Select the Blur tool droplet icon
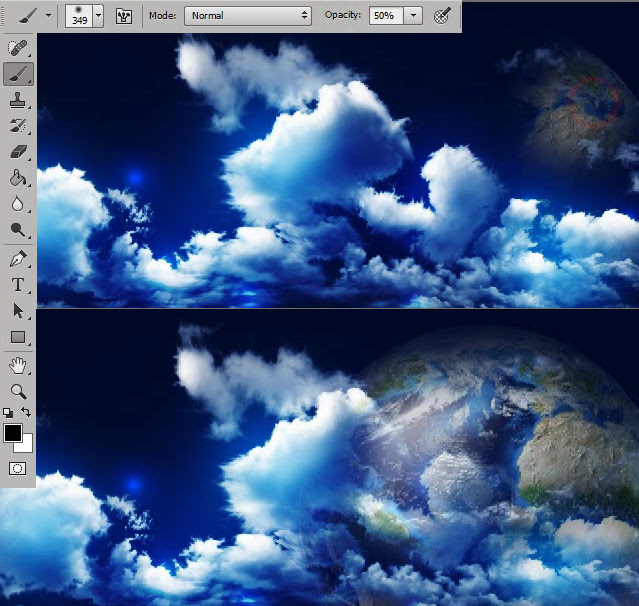This screenshot has height=606, width=639. 17,204
